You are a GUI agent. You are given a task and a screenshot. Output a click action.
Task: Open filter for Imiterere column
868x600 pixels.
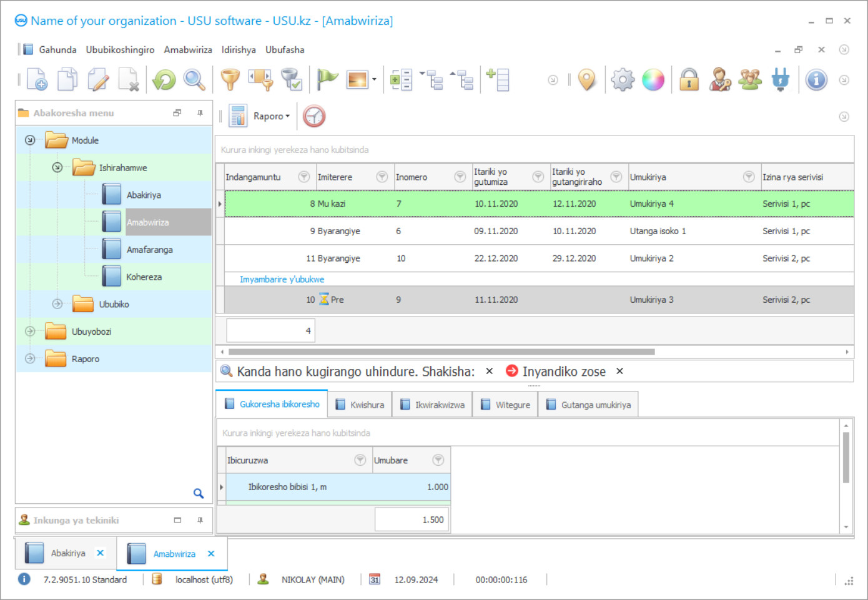[382, 177]
